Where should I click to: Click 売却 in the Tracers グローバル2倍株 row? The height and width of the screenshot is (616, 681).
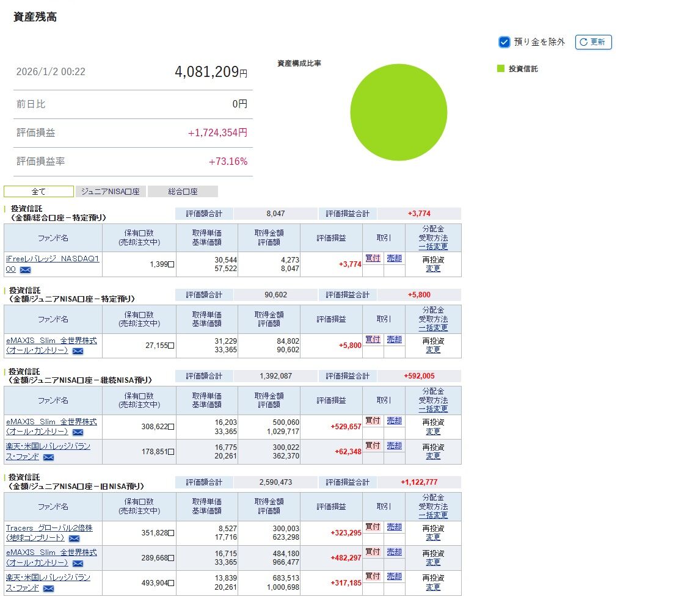[395, 527]
